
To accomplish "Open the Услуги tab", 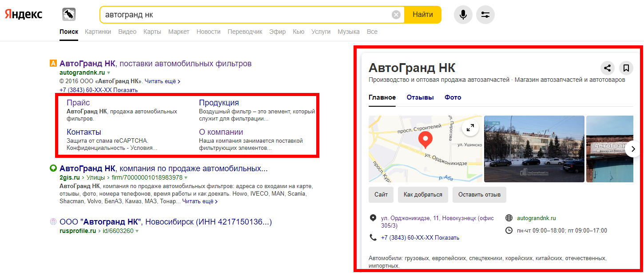I will point(321,32).
